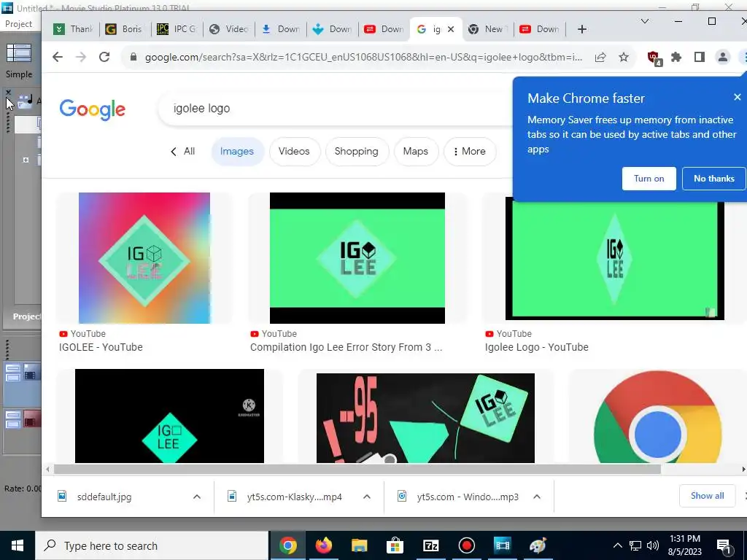Open the black Kinemaster IGO LEE thumbnail
Image resolution: width=747 pixels, height=560 pixels.
[169, 415]
